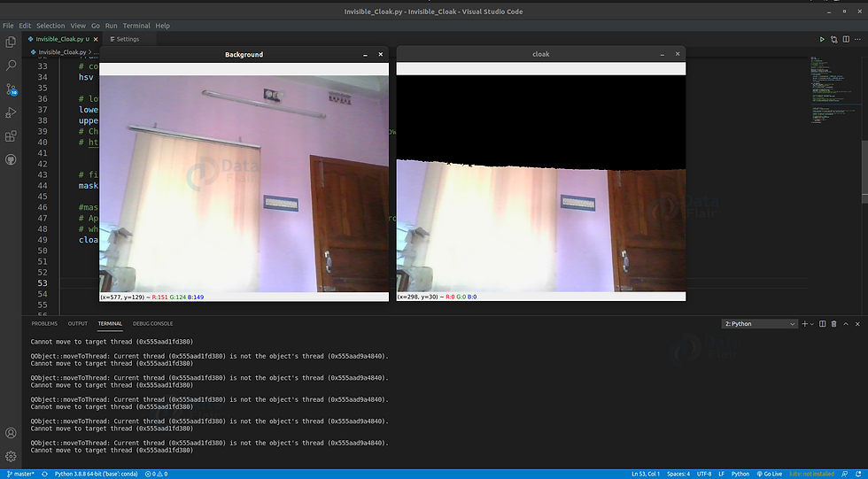
Task: Open the View menu
Action: click(x=78, y=26)
